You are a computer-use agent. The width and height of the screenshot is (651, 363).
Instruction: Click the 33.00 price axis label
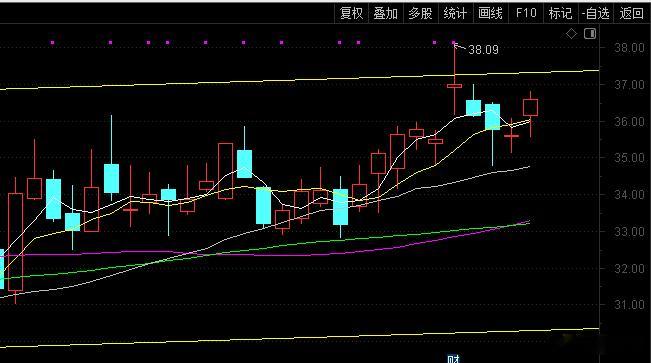coord(629,231)
